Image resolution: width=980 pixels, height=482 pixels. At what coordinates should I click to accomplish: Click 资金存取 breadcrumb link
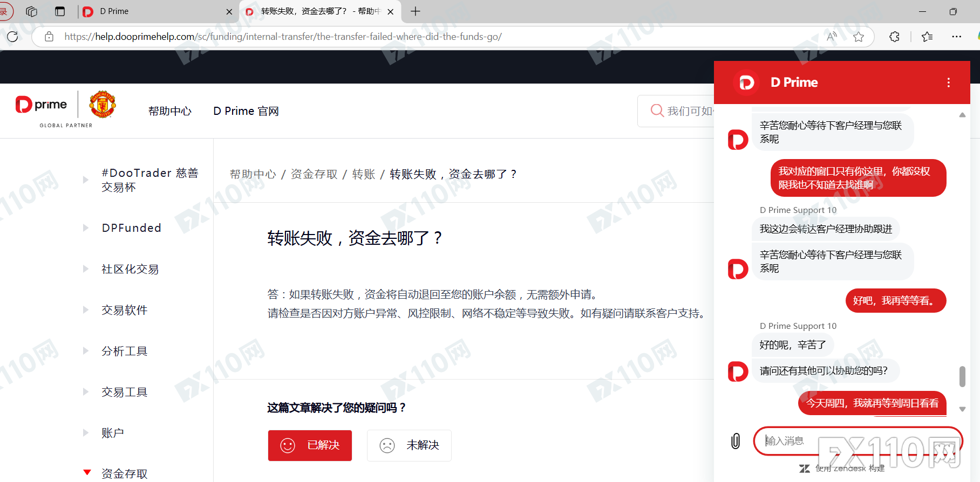(314, 174)
